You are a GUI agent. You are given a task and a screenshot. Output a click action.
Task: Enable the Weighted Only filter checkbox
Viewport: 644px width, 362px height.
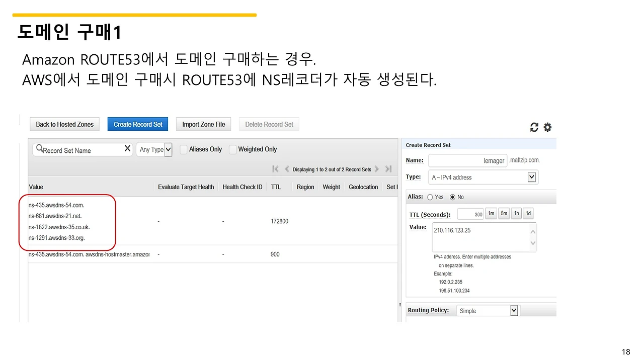click(x=232, y=149)
